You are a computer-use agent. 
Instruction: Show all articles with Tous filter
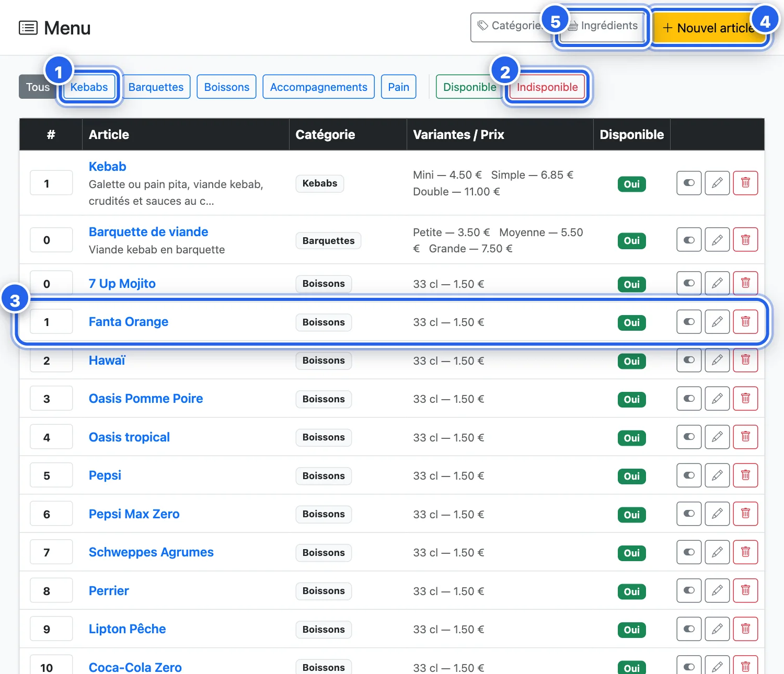pos(38,87)
